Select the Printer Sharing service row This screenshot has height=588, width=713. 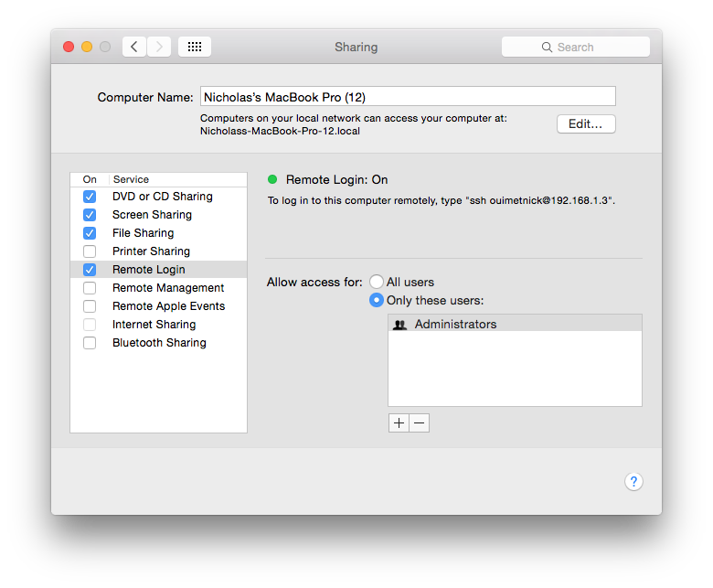click(x=159, y=251)
